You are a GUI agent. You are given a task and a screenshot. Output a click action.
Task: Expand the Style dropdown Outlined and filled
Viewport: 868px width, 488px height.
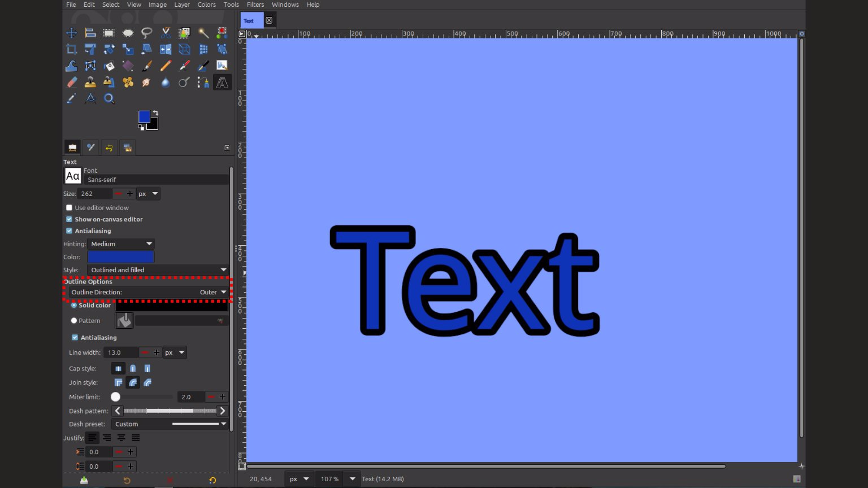158,270
